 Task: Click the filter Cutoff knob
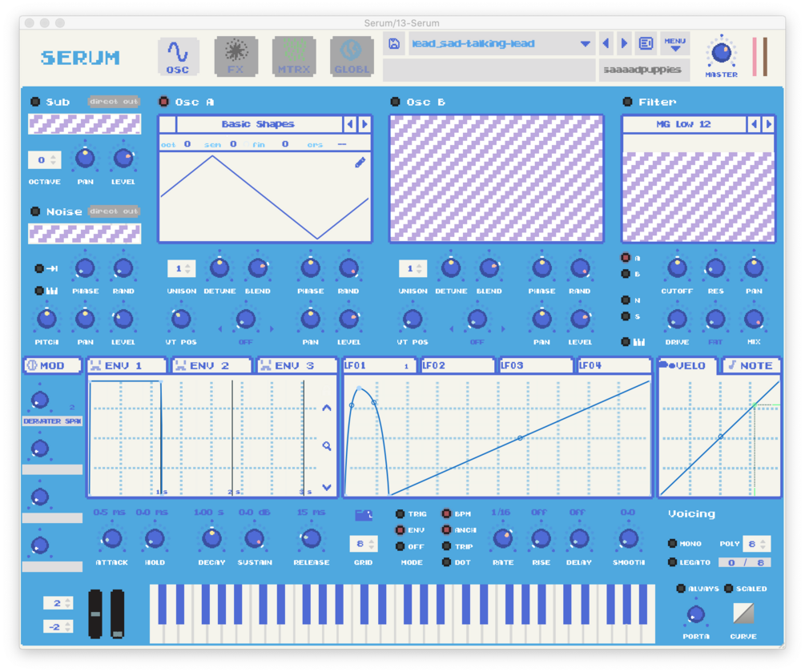(677, 268)
